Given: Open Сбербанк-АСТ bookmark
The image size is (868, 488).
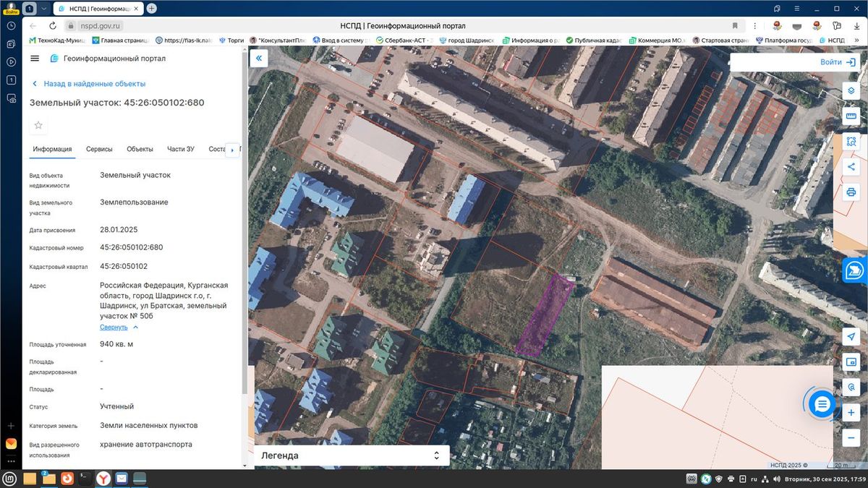Looking at the screenshot, I should [401, 40].
